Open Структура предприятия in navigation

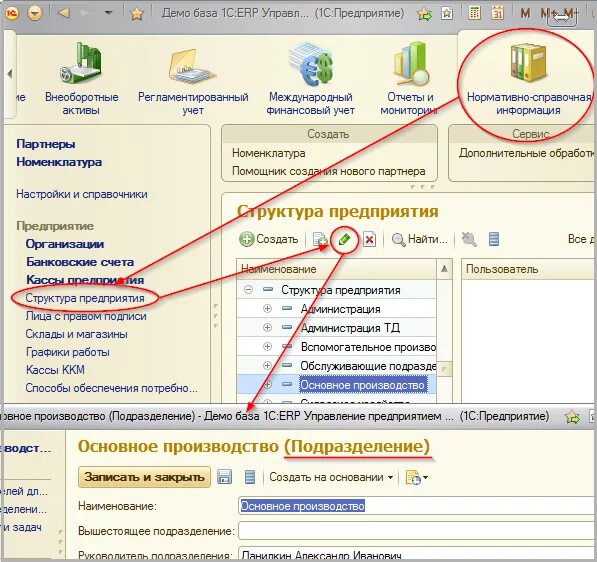[85, 298]
